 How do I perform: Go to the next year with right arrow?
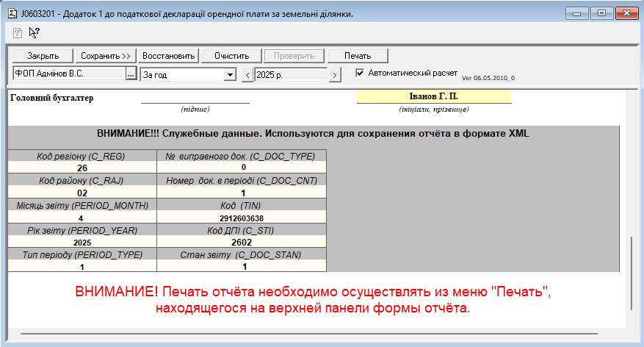[334, 74]
